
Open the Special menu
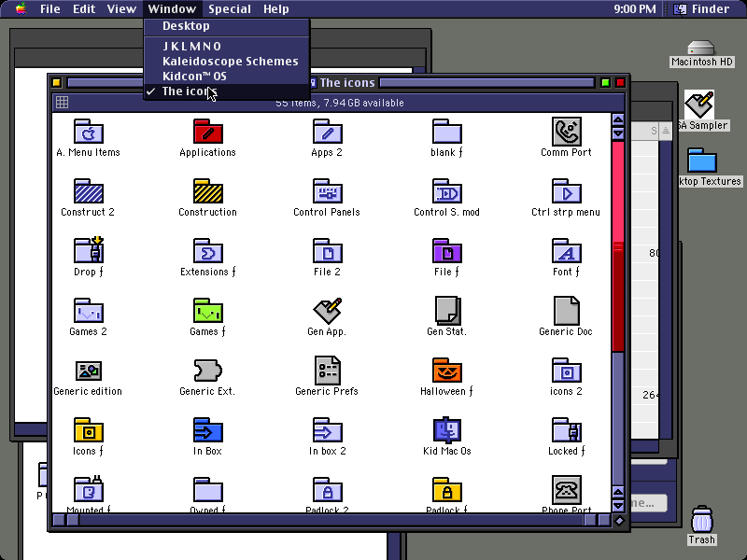[x=230, y=9]
